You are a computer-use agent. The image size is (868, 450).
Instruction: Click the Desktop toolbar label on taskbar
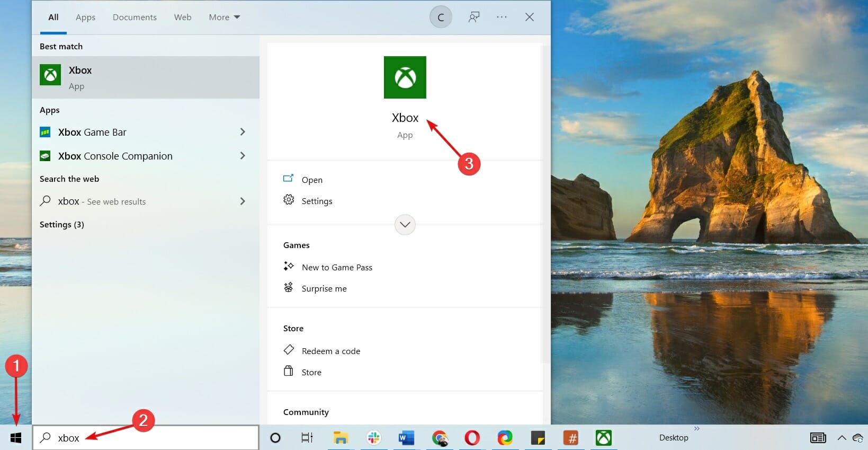(674, 438)
